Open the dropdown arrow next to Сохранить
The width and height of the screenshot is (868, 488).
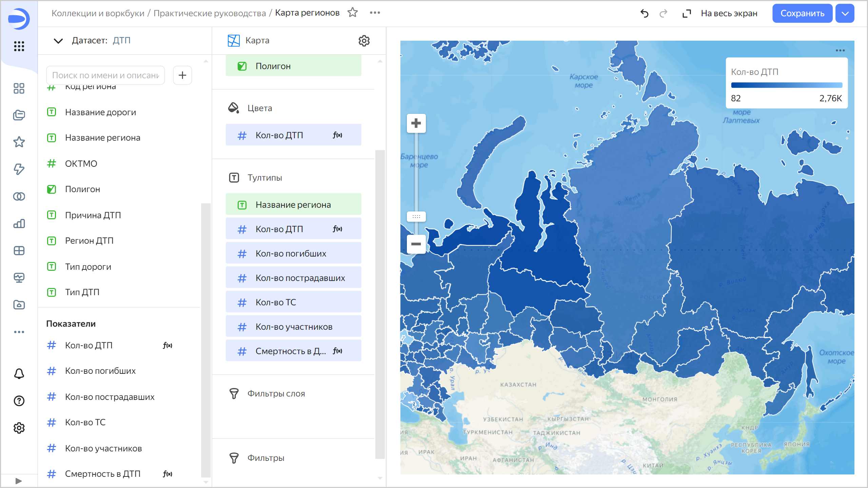(x=845, y=13)
